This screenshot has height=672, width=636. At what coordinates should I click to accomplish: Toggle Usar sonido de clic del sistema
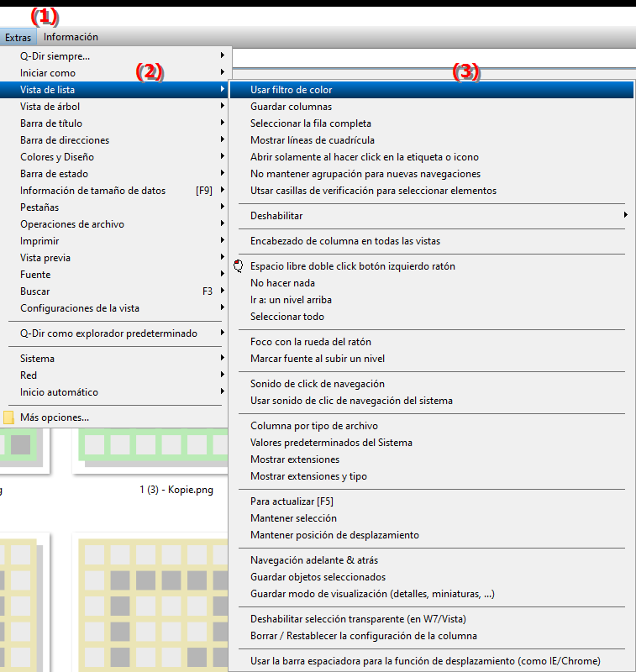click(x=432, y=401)
